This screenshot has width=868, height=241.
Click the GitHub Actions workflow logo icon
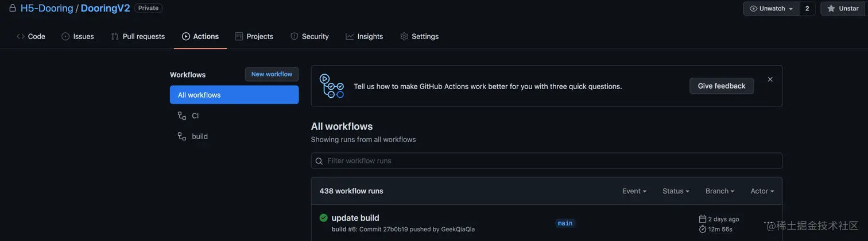tap(332, 86)
